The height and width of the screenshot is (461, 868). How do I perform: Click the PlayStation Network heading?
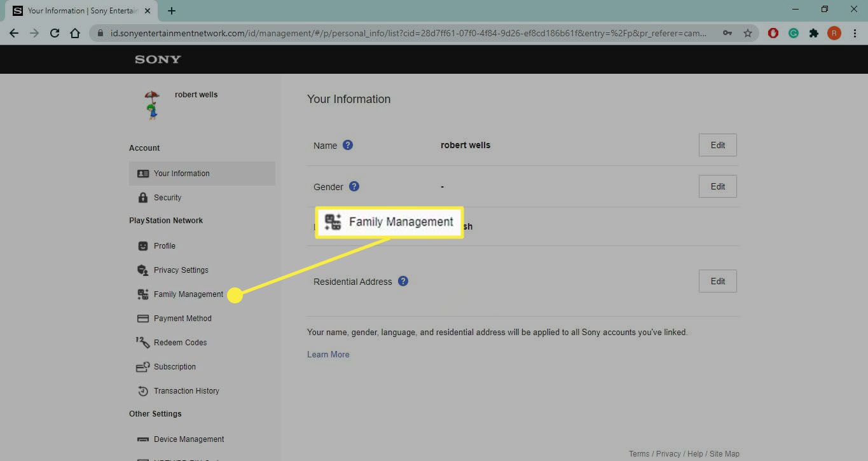click(166, 221)
